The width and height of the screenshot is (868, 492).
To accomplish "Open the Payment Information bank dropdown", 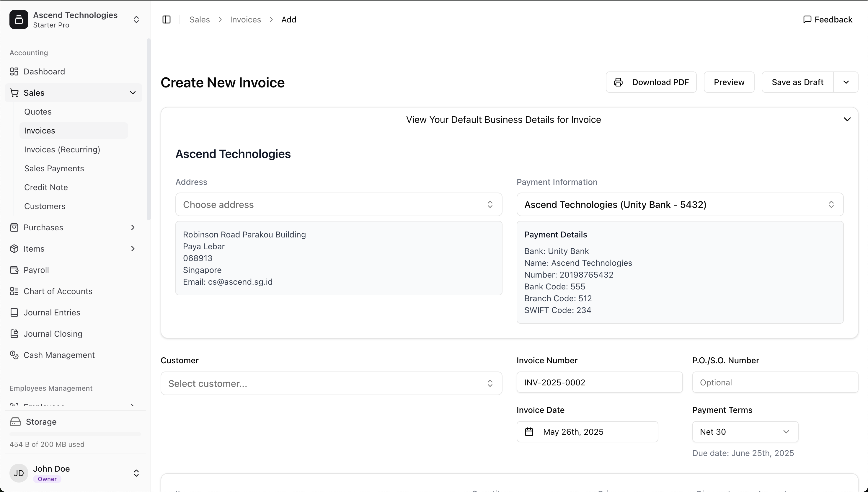I will click(x=680, y=204).
